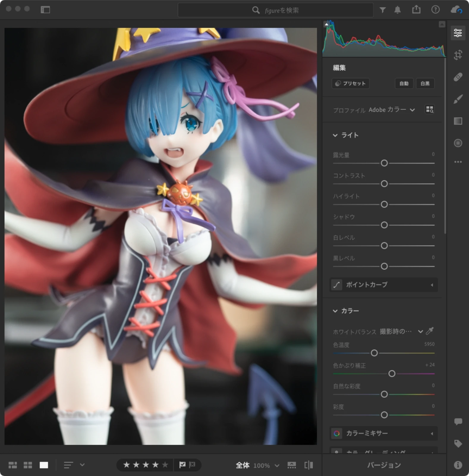Image resolution: width=469 pixels, height=476 pixels.
Task: Pick white balance eyedropper tool
Action: point(430,331)
